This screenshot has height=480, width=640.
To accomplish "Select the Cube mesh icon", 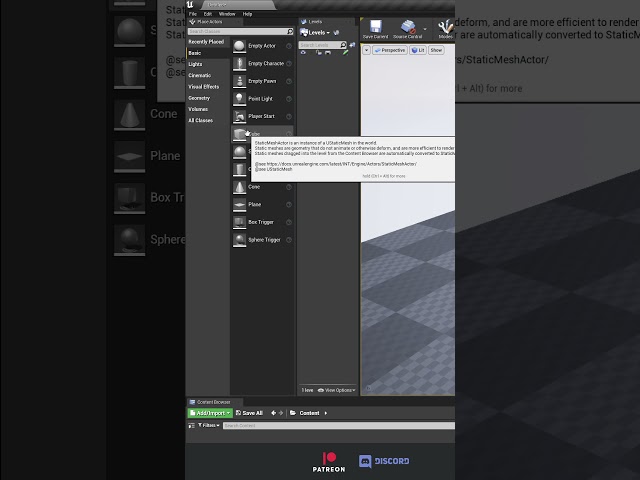I will (239, 134).
